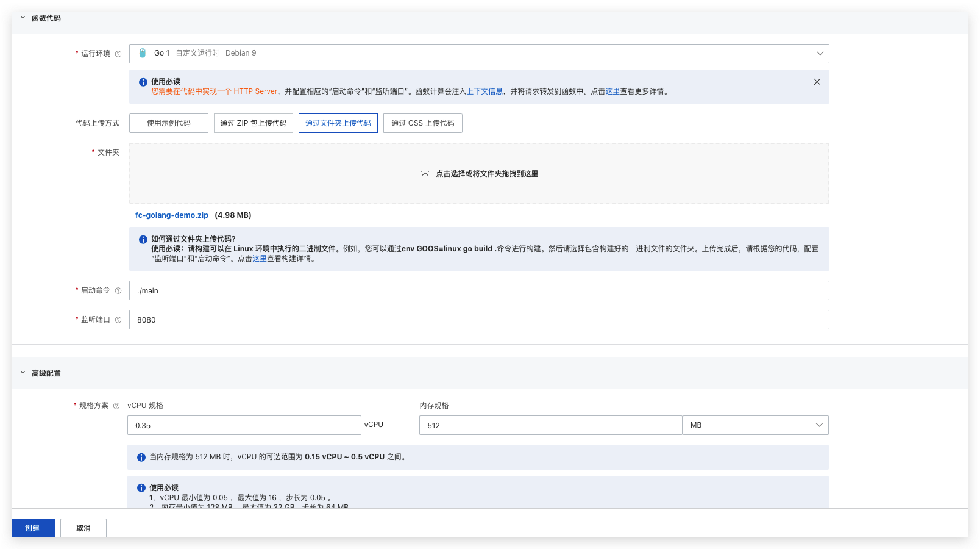Image resolution: width=980 pixels, height=549 pixels.
Task: Click the 取消 button
Action: 83,528
